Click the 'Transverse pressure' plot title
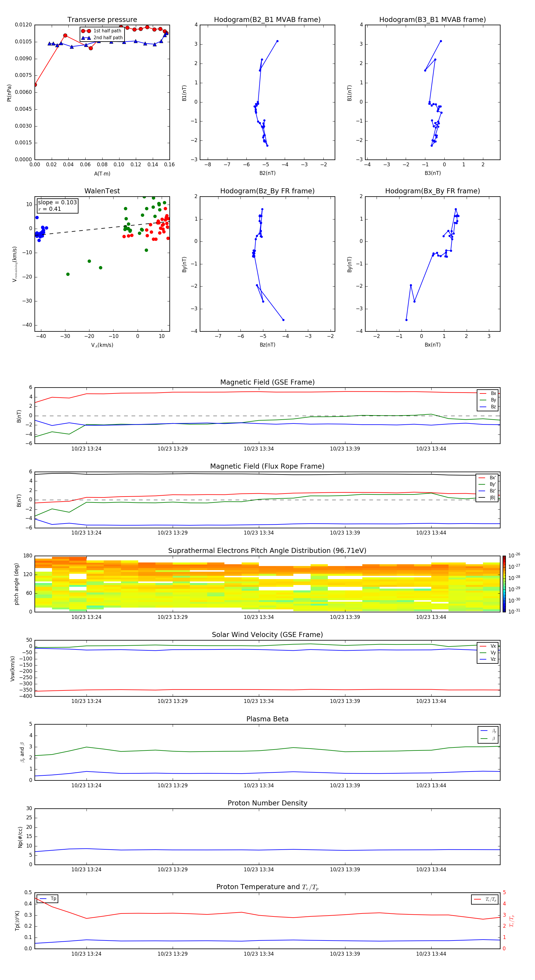The image size is (535, 980). pyautogui.click(x=102, y=20)
